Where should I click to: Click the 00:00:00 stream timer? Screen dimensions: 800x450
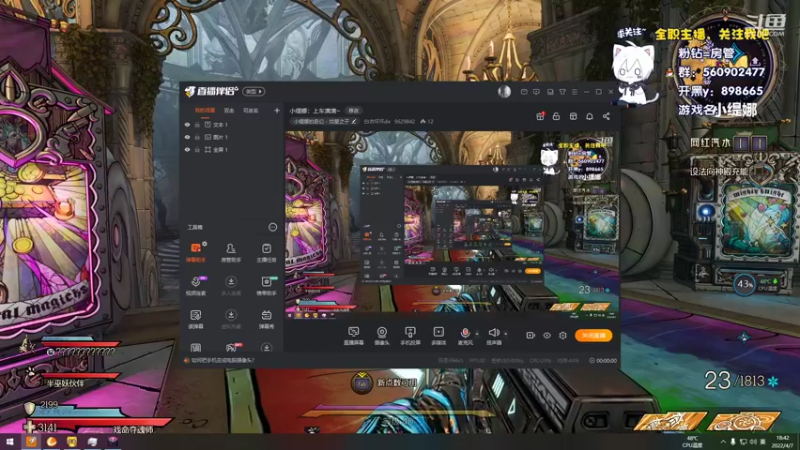point(603,360)
